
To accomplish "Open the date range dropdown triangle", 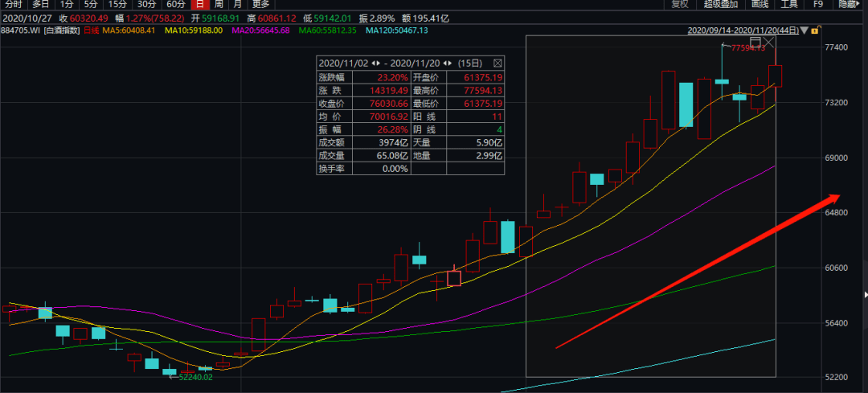I will pos(805,31).
